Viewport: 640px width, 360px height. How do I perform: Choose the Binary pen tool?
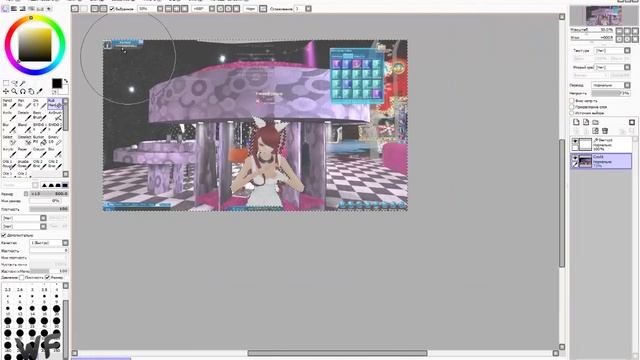(55, 140)
